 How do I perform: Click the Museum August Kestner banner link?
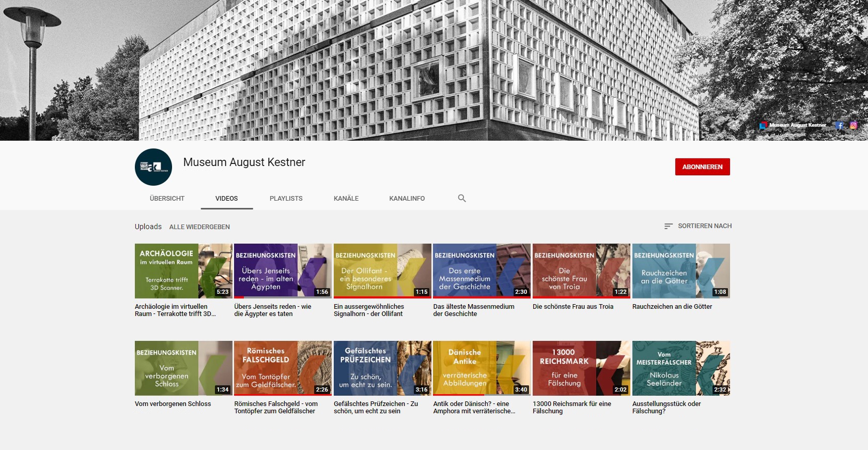tap(793, 125)
